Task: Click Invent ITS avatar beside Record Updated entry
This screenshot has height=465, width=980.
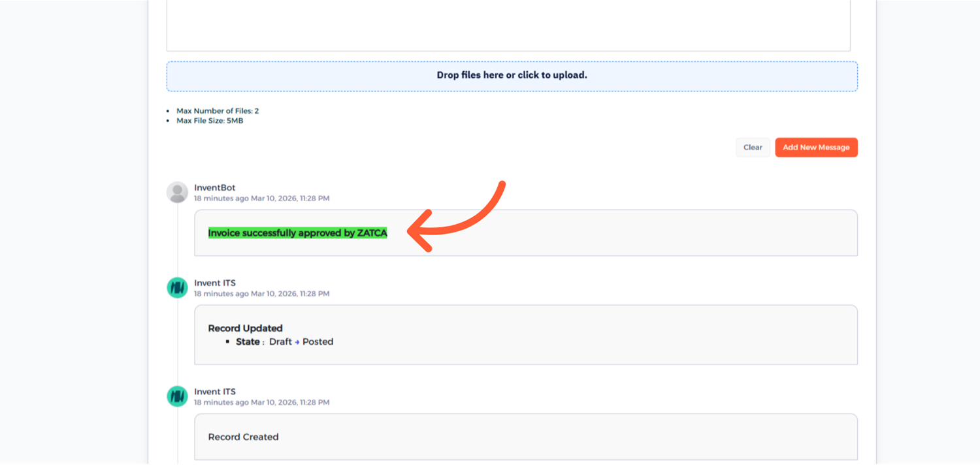Action: coord(177,287)
